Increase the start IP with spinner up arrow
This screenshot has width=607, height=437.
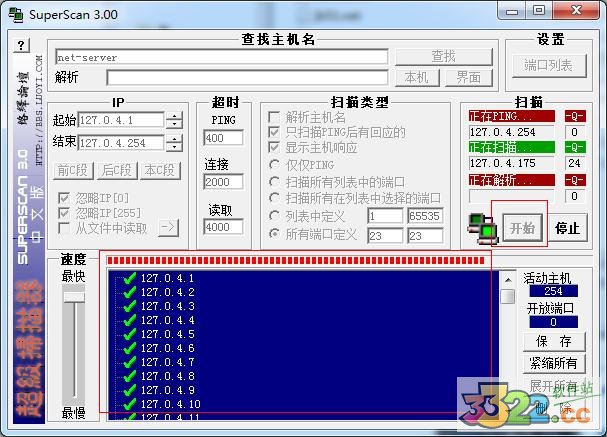pos(175,117)
